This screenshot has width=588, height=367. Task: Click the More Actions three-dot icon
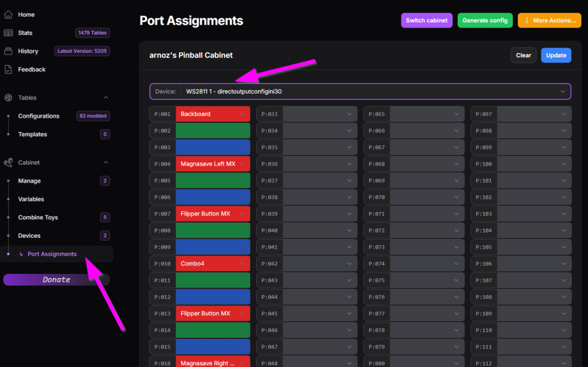527,21
